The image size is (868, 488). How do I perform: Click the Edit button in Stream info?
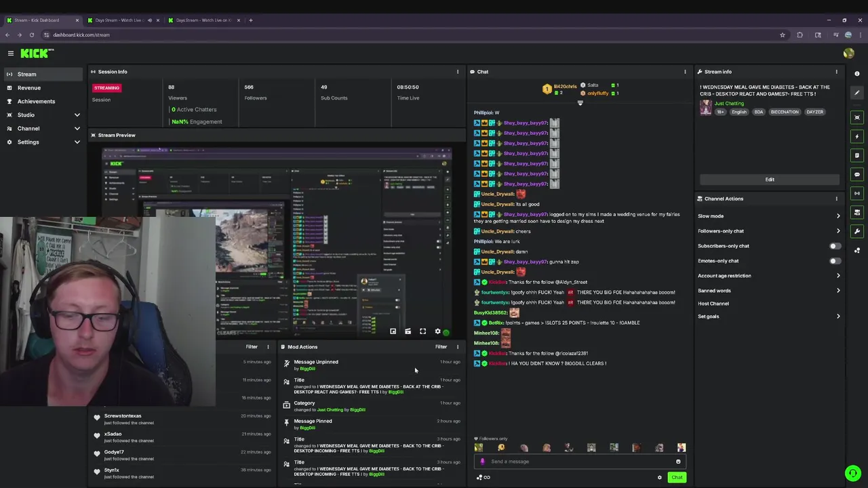coord(770,180)
